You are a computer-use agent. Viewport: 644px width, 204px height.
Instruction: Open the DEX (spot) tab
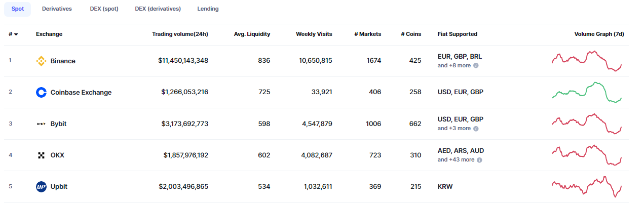point(103,9)
